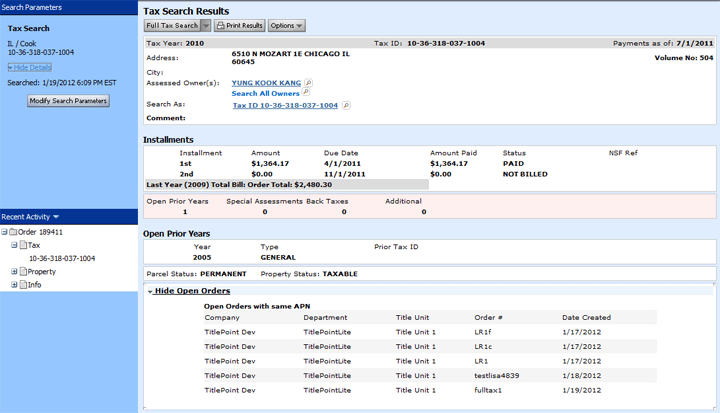The width and height of the screenshot is (720, 413).
Task: Open the Full Tax Search dropdown arrow
Action: (x=206, y=25)
